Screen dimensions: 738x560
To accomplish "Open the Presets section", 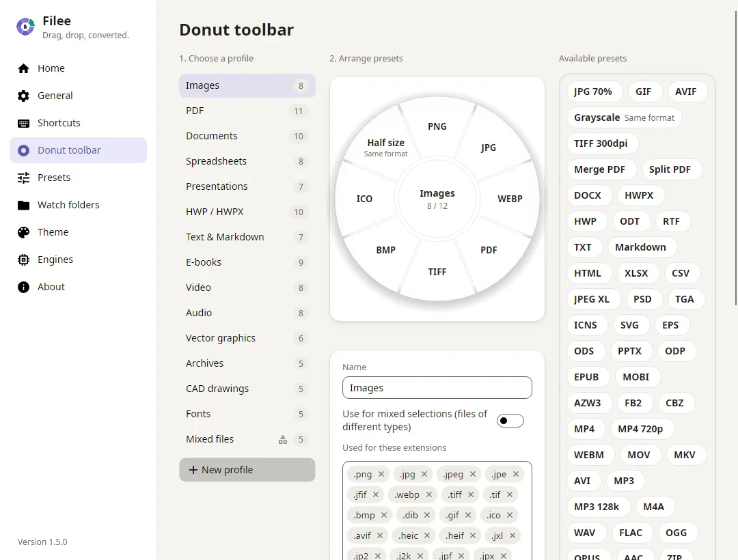I will pyautogui.click(x=78, y=178).
